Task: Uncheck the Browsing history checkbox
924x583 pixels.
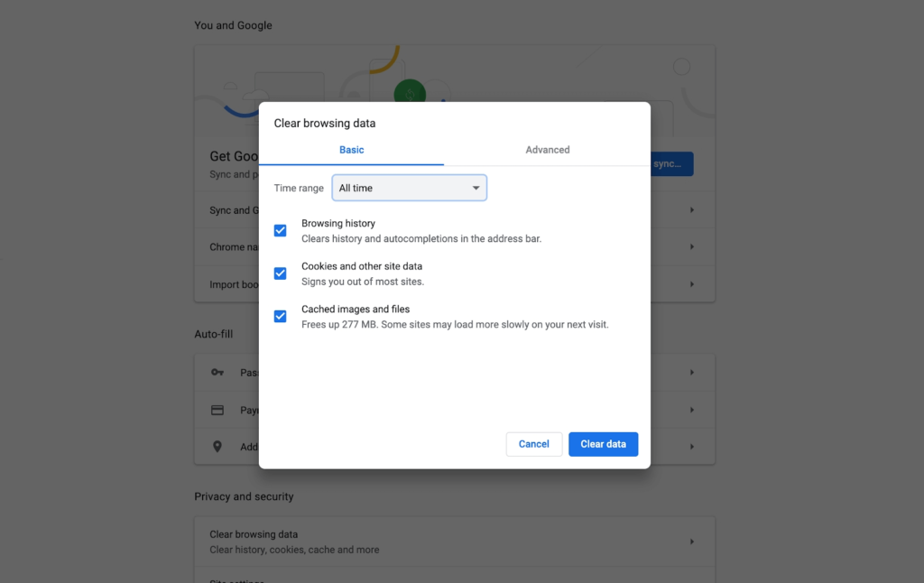Action: pyautogui.click(x=280, y=230)
